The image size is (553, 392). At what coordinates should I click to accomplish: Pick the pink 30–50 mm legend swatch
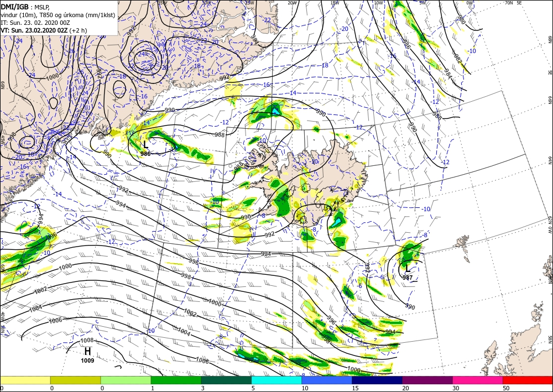click(478, 380)
